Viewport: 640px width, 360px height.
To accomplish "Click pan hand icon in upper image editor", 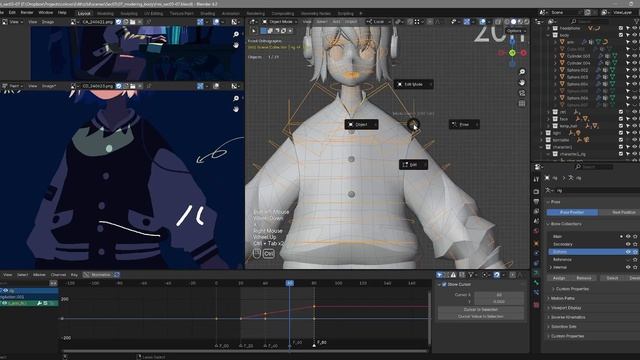I will 236,45.
